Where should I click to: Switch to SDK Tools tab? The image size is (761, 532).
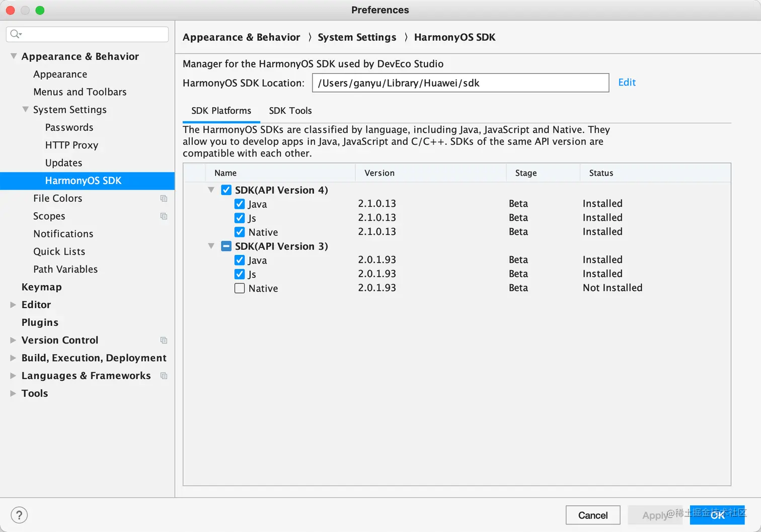coord(290,111)
